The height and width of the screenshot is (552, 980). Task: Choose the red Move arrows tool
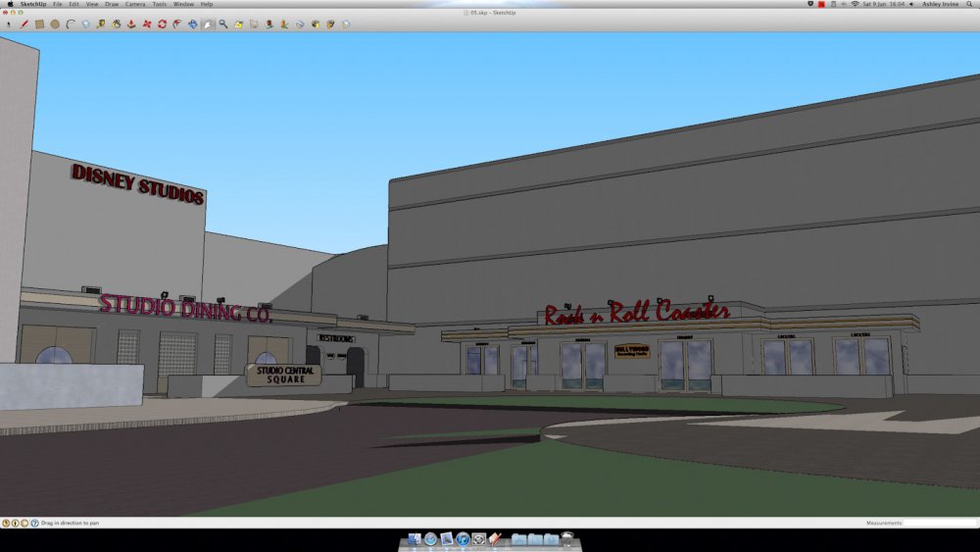[x=147, y=25]
